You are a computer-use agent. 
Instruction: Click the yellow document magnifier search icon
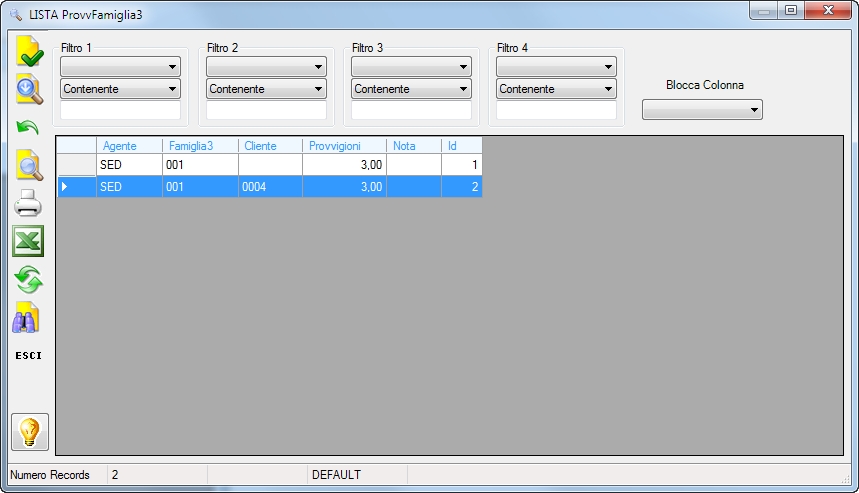(x=29, y=165)
